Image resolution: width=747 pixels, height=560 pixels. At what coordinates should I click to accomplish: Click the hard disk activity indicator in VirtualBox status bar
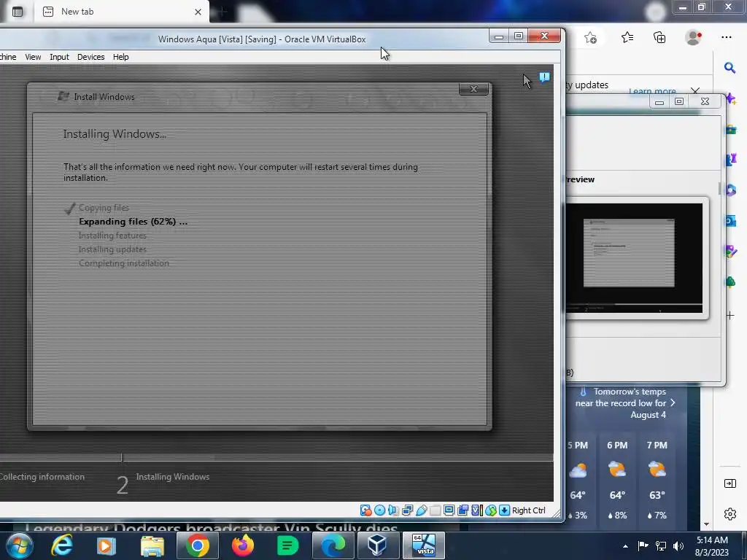point(366,510)
